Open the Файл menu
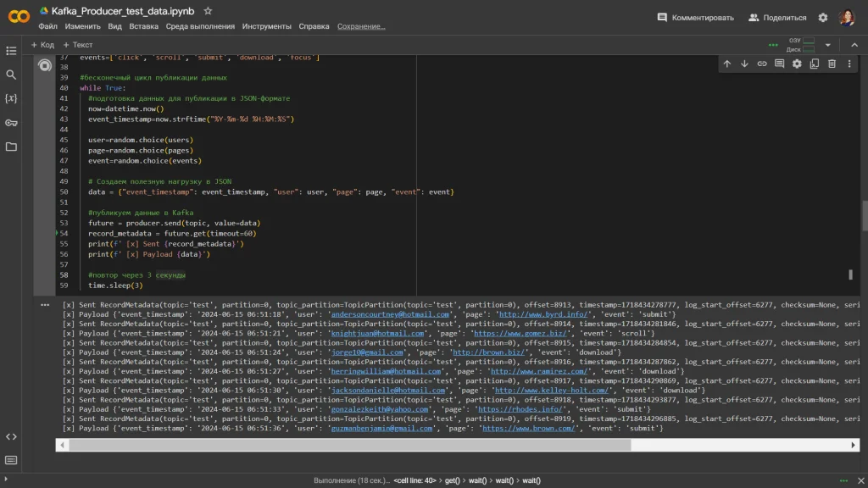The width and height of the screenshot is (868, 488). (47, 26)
